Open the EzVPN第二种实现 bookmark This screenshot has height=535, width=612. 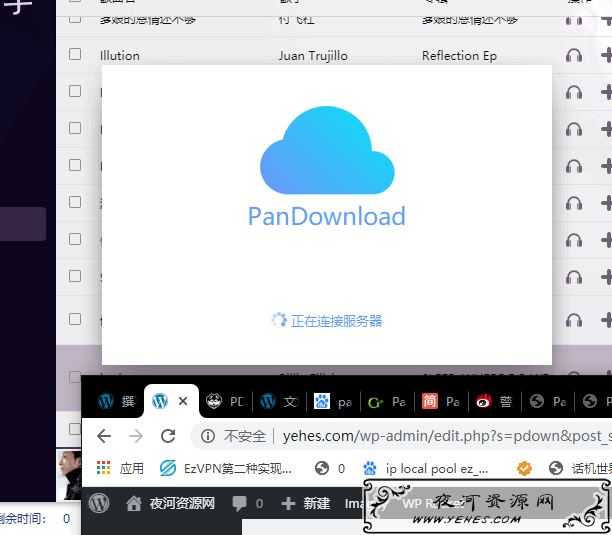226,468
